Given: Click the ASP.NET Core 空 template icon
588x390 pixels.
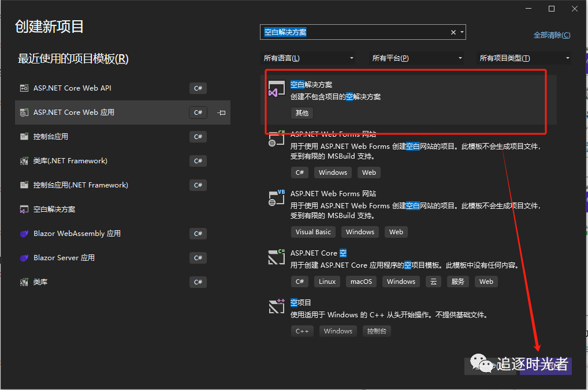Looking at the screenshot, I should coord(276,257).
